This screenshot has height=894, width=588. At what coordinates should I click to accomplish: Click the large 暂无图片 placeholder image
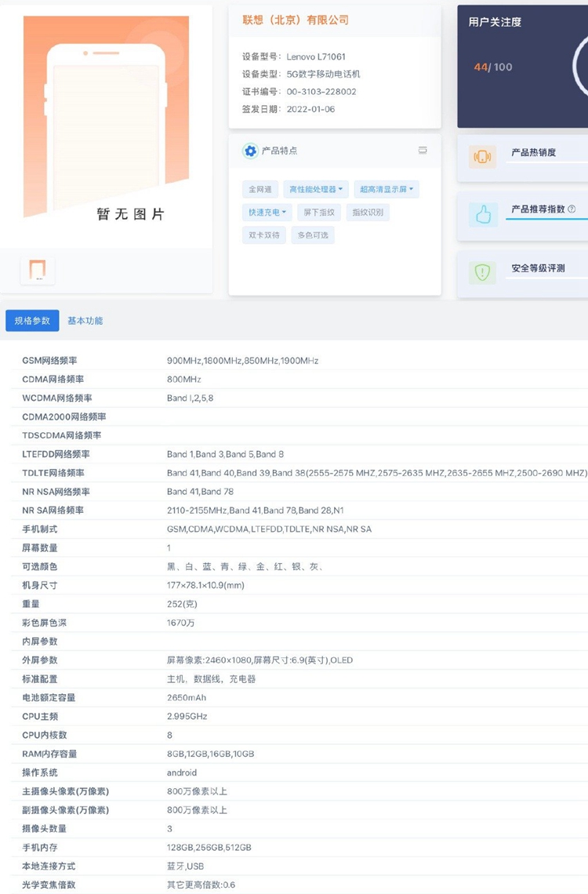tap(106, 117)
